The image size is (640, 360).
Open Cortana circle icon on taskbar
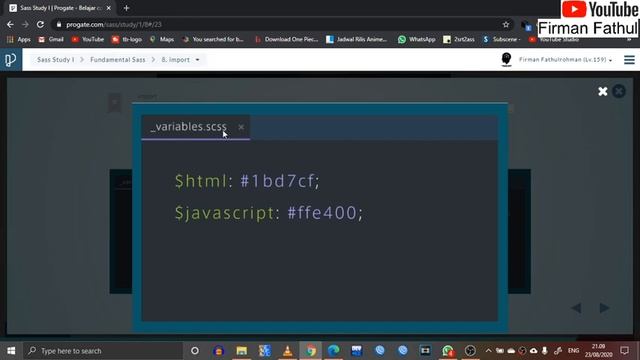coord(195,351)
